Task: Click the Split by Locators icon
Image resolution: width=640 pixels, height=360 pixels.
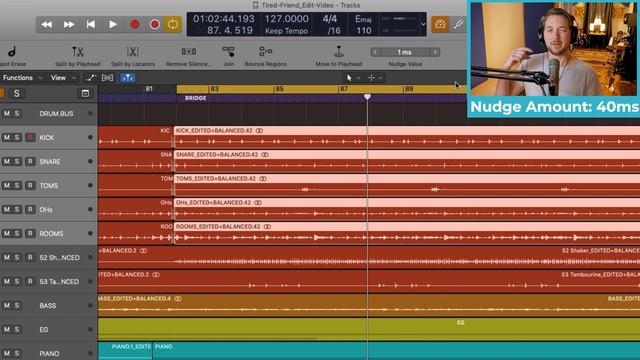Action: (x=133, y=52)
